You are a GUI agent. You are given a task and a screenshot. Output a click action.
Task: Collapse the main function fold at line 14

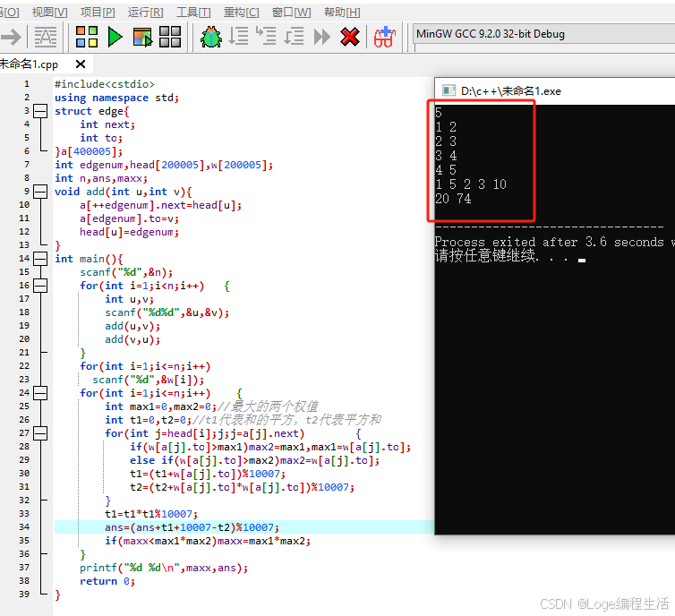coord(40,259)
